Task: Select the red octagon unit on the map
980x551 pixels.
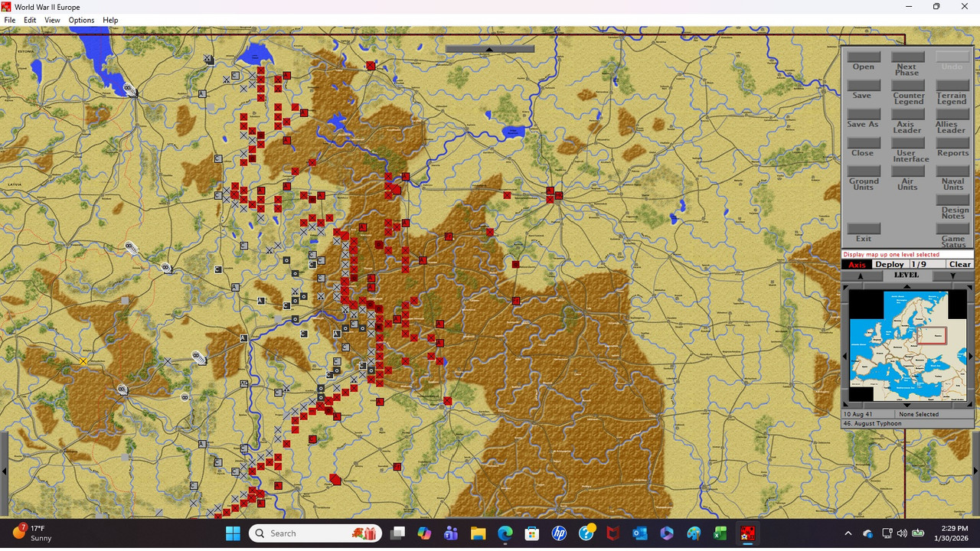Action: (335, 480)
